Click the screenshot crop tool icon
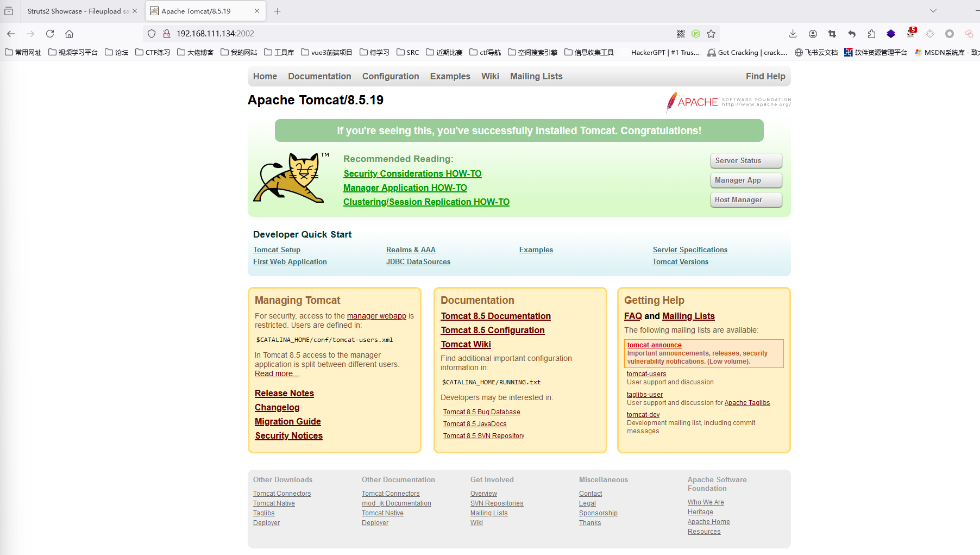The height and width of the screenshot is (555, 980). coord(832,34)
